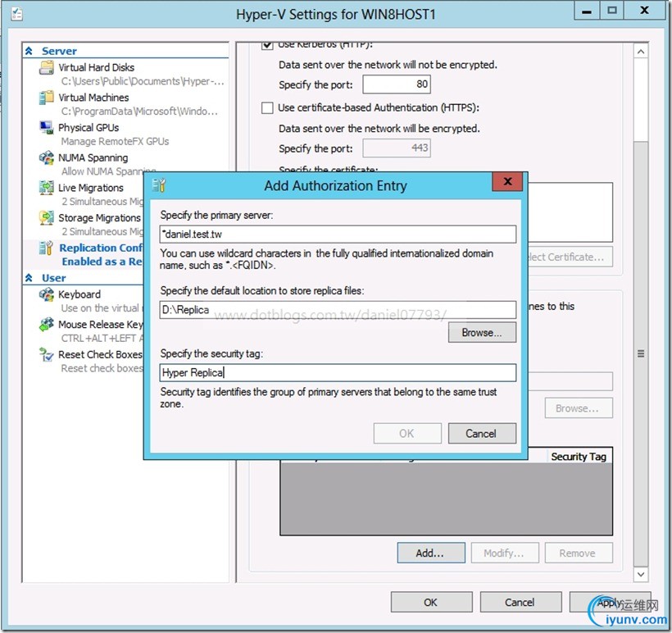Image resolution: width=672 pixels, height=633 pixels.
Task: Select Storage Migrations entry
Action: [x=99, y=218]
